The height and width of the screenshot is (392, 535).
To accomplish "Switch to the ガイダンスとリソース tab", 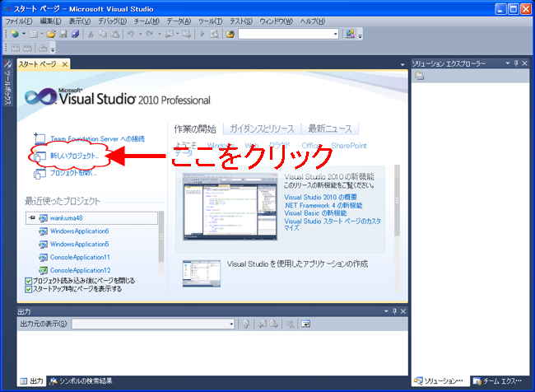I will [262, 128].
